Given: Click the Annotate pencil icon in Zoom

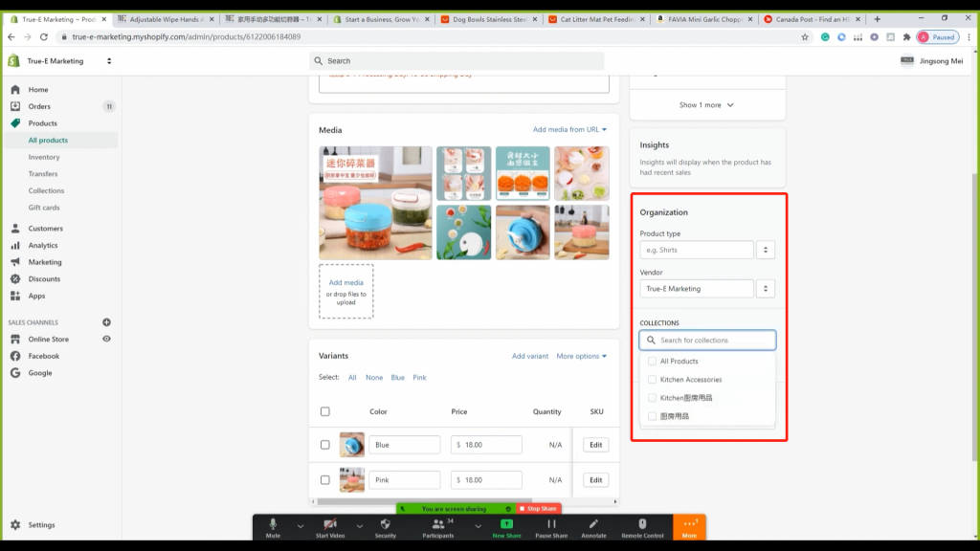Looking at the screenshot, I should 594,525.
